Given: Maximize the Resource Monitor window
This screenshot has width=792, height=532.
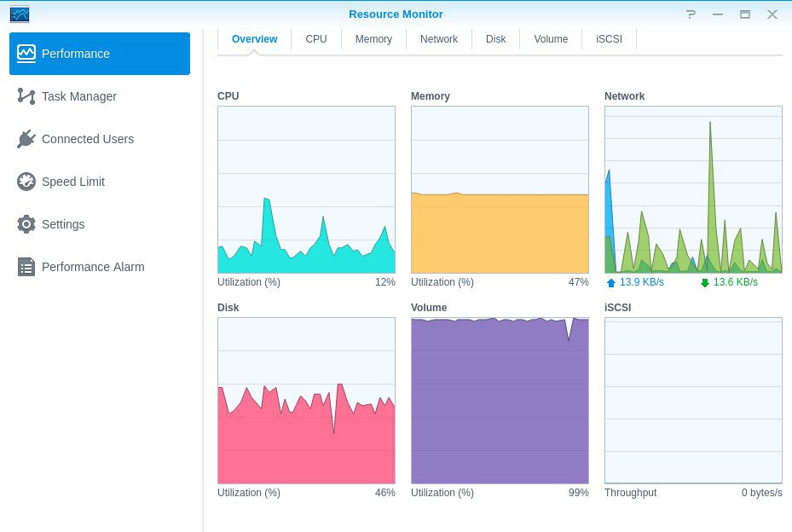Looking at the screenshot, I should click(745, 14).
